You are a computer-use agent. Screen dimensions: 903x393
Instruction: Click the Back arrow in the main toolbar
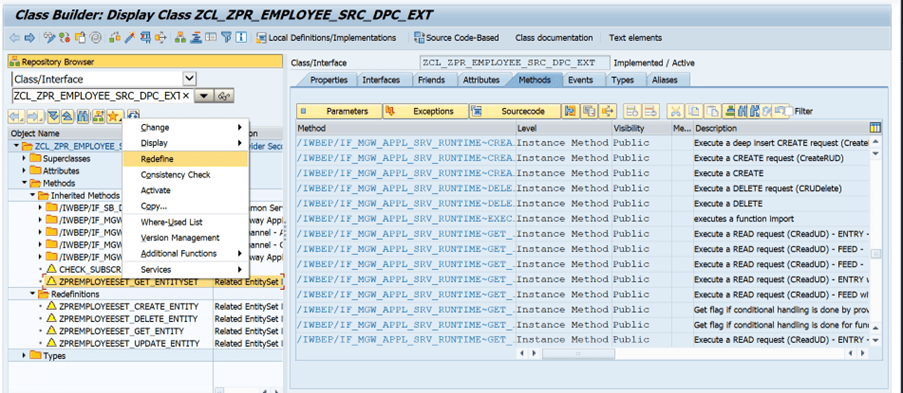click(14, 38)
